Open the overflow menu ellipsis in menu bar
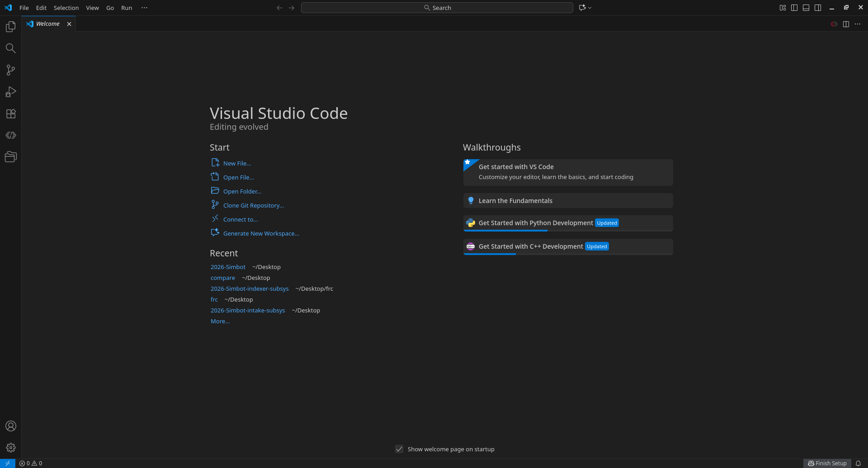This screenshot has width=868, height=468. (x=144, y=8)
